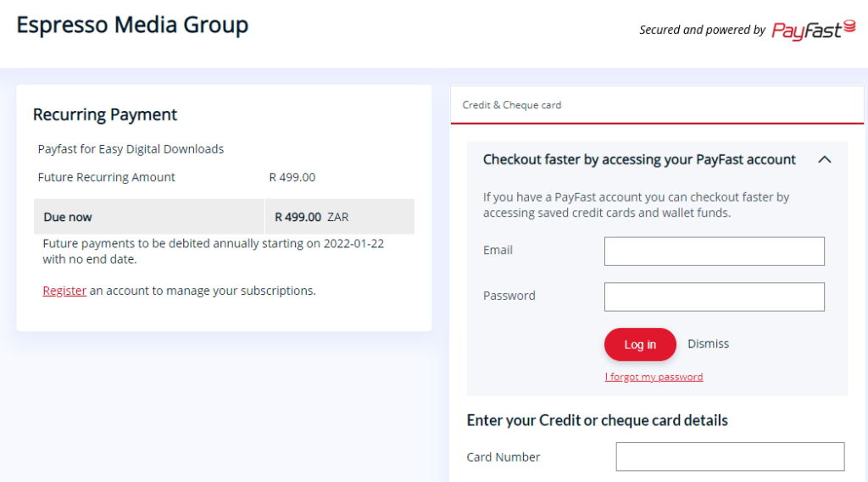
Task: Click the Card Number input field
Action: pos(730,457)
